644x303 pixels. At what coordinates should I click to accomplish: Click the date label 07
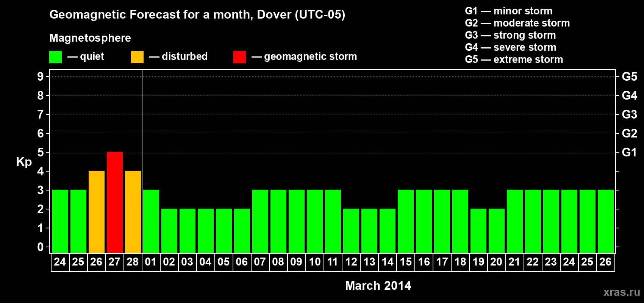click(x=260, y=262)
